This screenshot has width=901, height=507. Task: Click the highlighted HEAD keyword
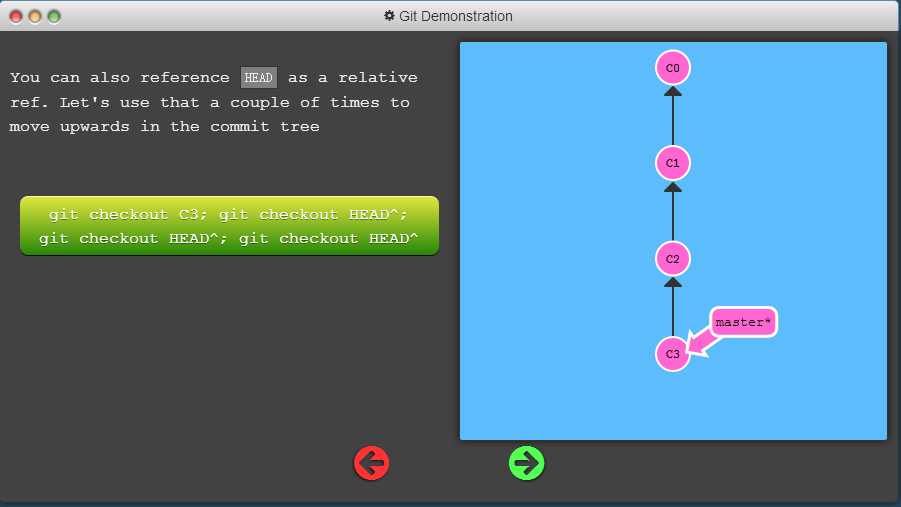point(259,77)
